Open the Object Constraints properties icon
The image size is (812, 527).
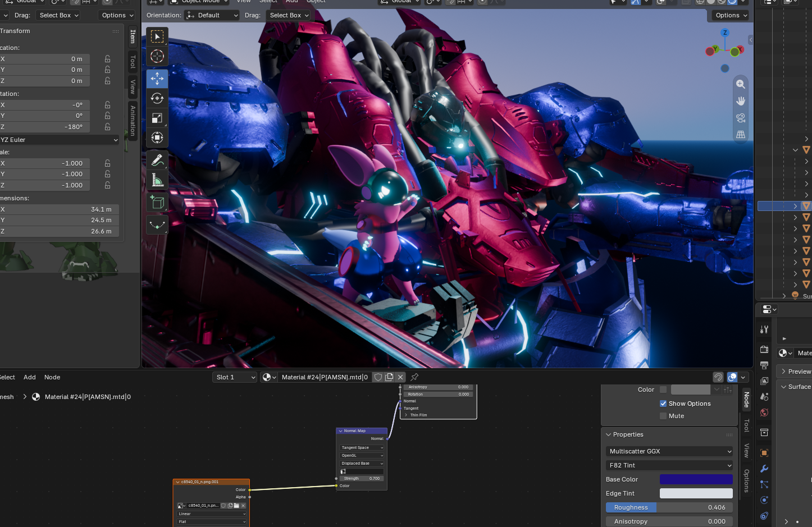(x=764, y=516)
